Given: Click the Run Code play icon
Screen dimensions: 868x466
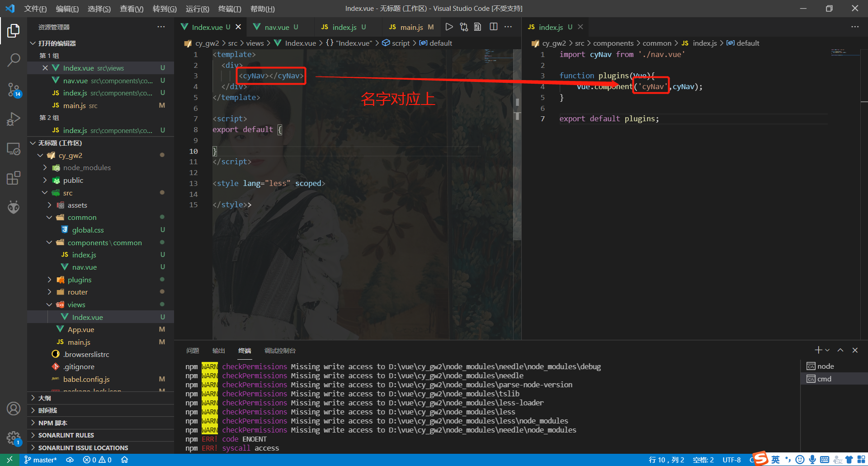Looking at the screenshot, I should tap(449, 27).
